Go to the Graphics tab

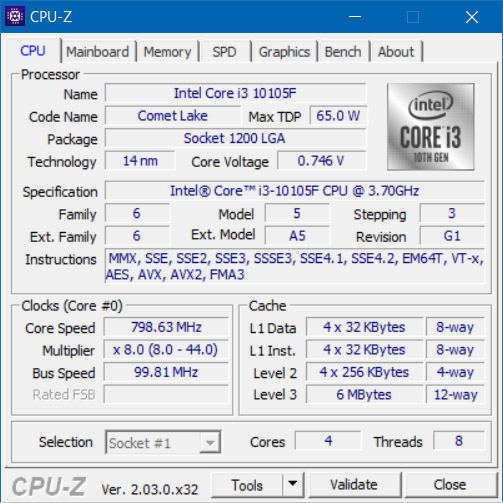(x=284, y=52)
